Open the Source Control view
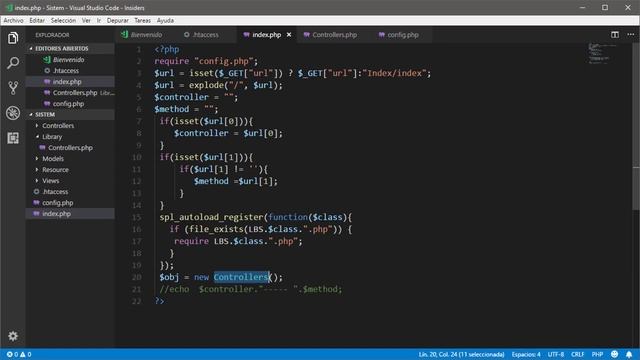 coord(13,88)
